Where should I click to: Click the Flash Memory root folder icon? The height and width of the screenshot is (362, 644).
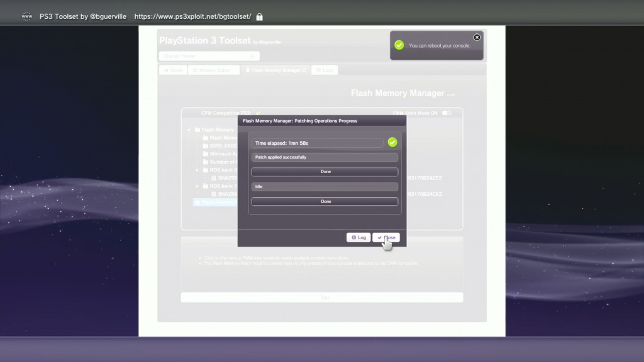(x=197, y=130)
